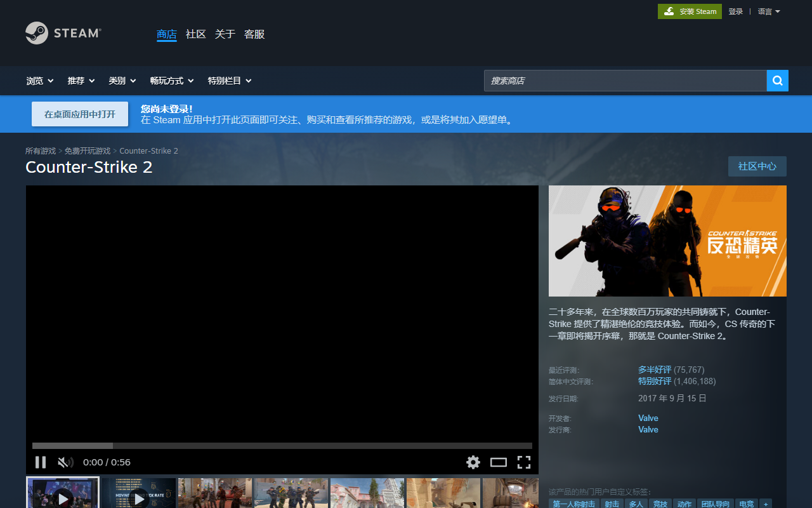Open the 客服 tab
The height and width of the screenshot is (508, 812).
(254, 34)
